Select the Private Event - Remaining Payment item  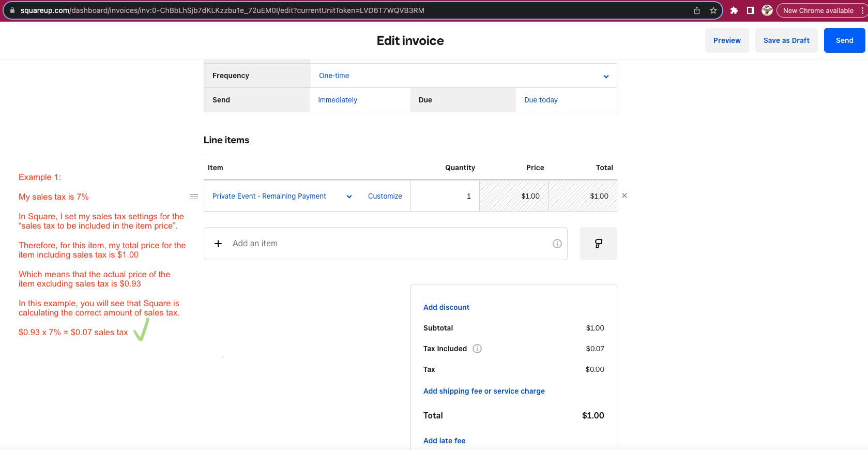point(269,196)
